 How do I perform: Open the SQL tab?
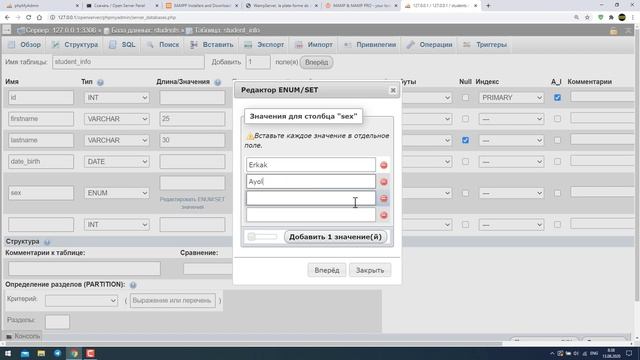[x=122, y=45]
